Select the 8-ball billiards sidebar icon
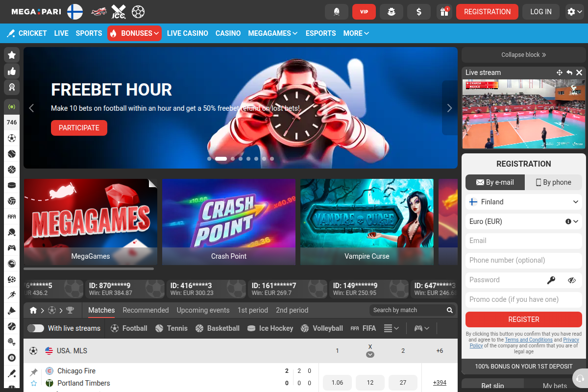This screenshot has height=392, width=588. click(12, 358)
